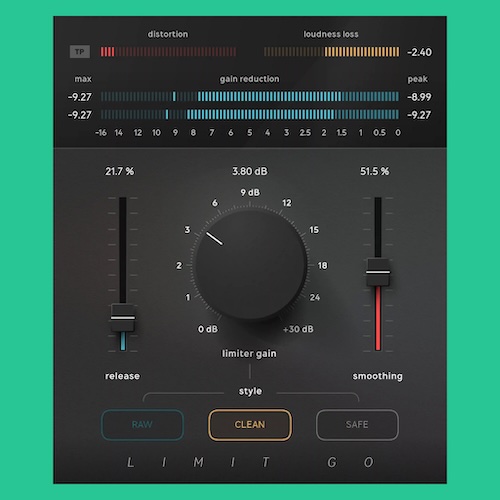The width and height of the screenshot is (500, 500).
Task: Click the smoothing slider handle
Action: (x=378, y=272)
